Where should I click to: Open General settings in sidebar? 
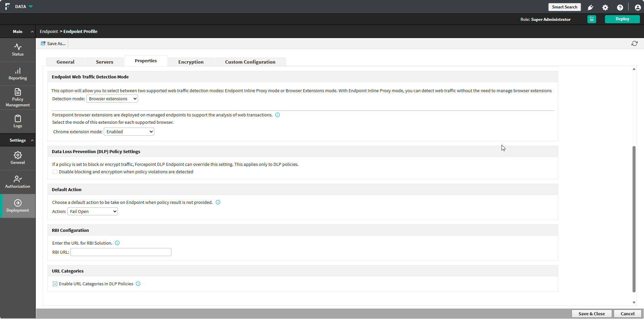(x=18, y=158)
